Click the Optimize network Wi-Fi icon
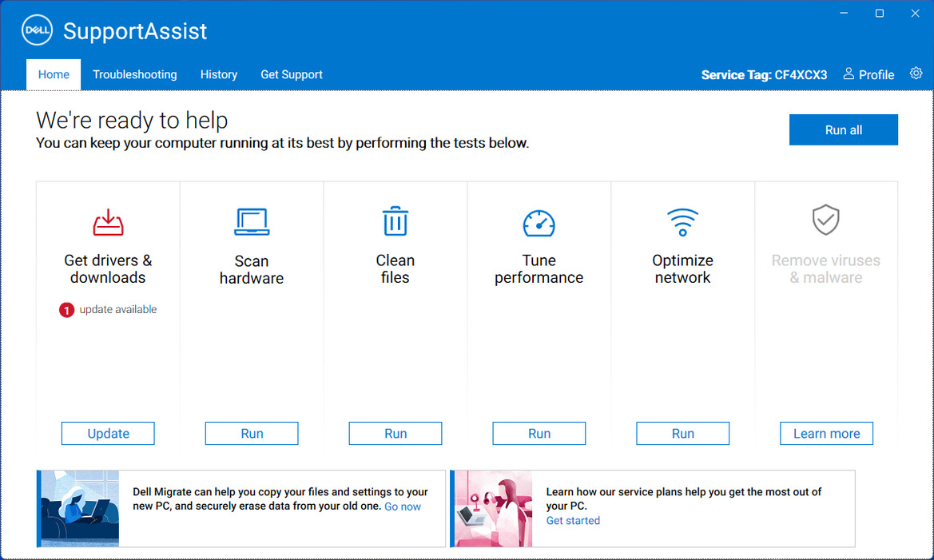934x560 pixels. (x=682, y=221)
